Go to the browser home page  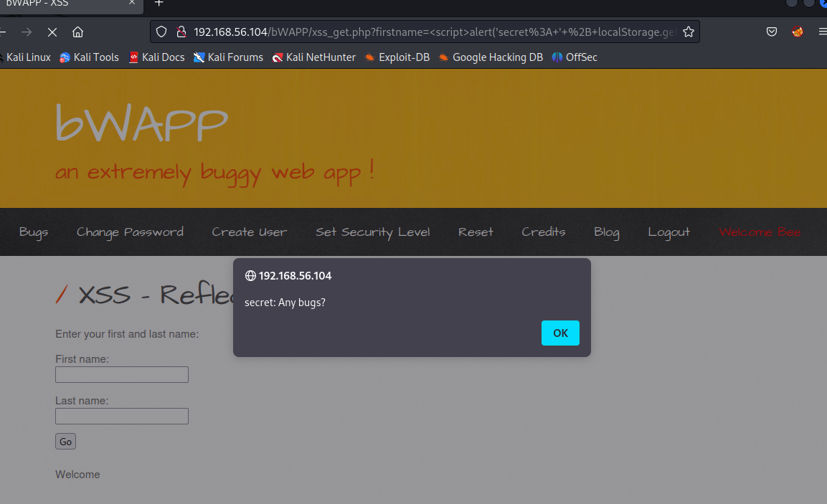click(x=77, y=32)
